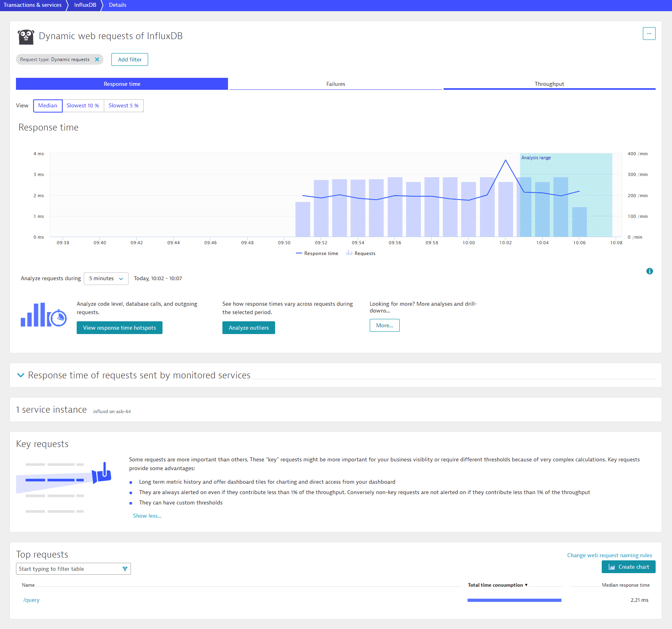
Task: Go to Transactions & services breadcrumb
Action: click(x=33, y=5)
